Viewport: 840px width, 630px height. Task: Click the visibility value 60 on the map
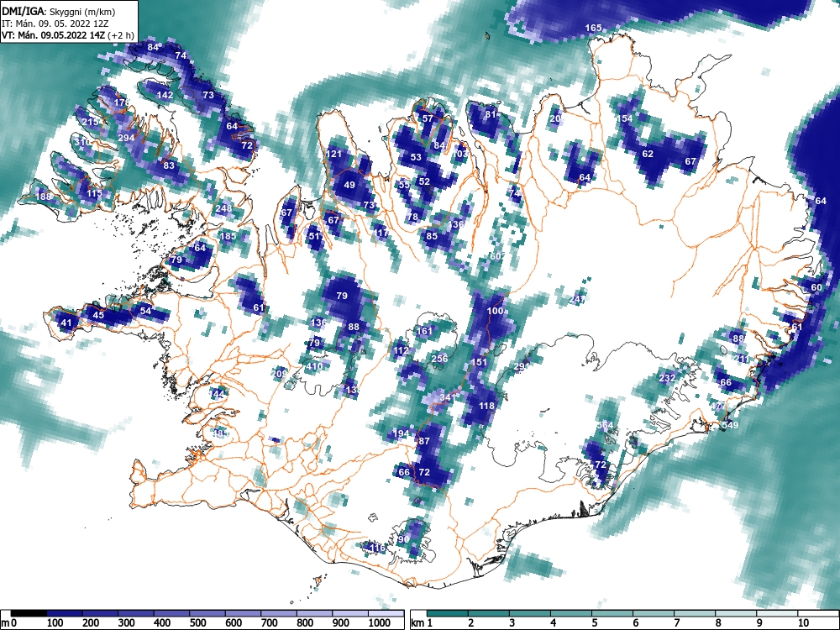[816, 287]
